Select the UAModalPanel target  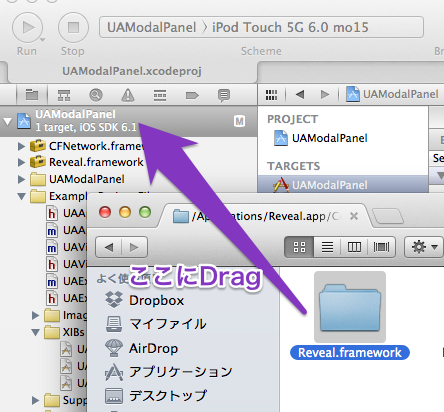[x=343, y=184]
